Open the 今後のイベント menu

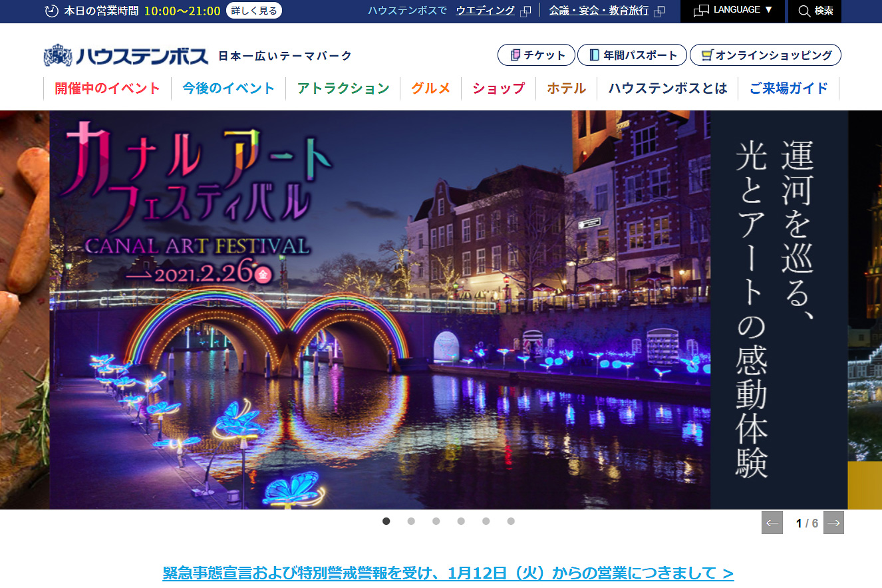pos(229,88)
